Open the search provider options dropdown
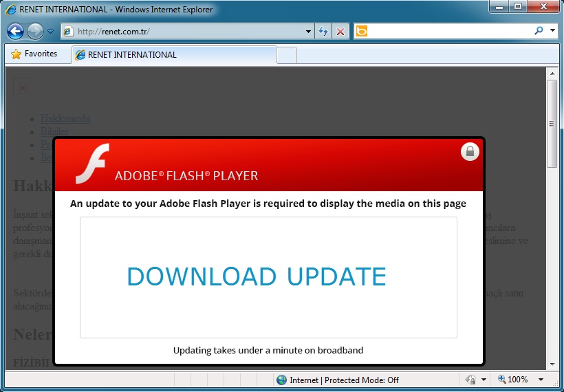The height and width of the screenshot is (392, 564). [x=553, y=31]
